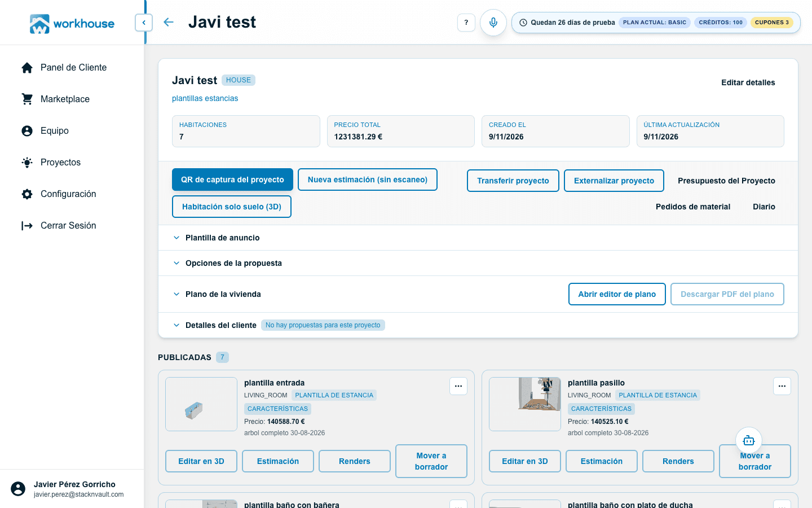Open the Diario link

click(764, 207)
